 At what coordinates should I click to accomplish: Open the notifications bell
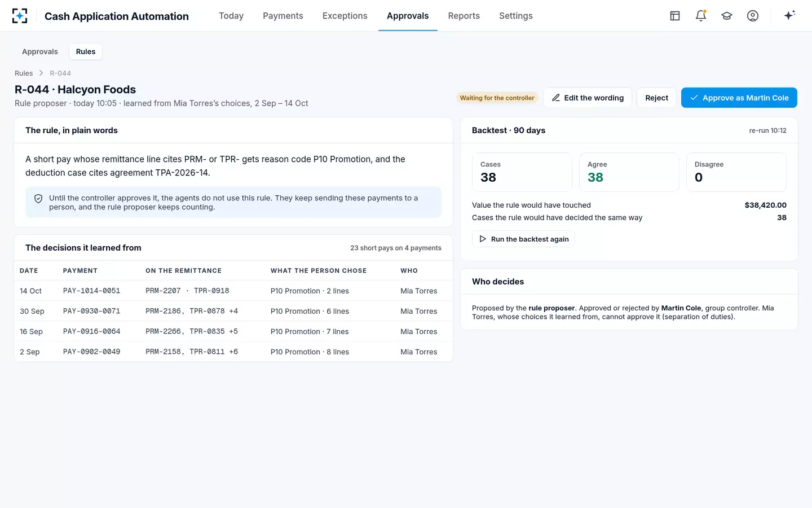click(701, 16)
